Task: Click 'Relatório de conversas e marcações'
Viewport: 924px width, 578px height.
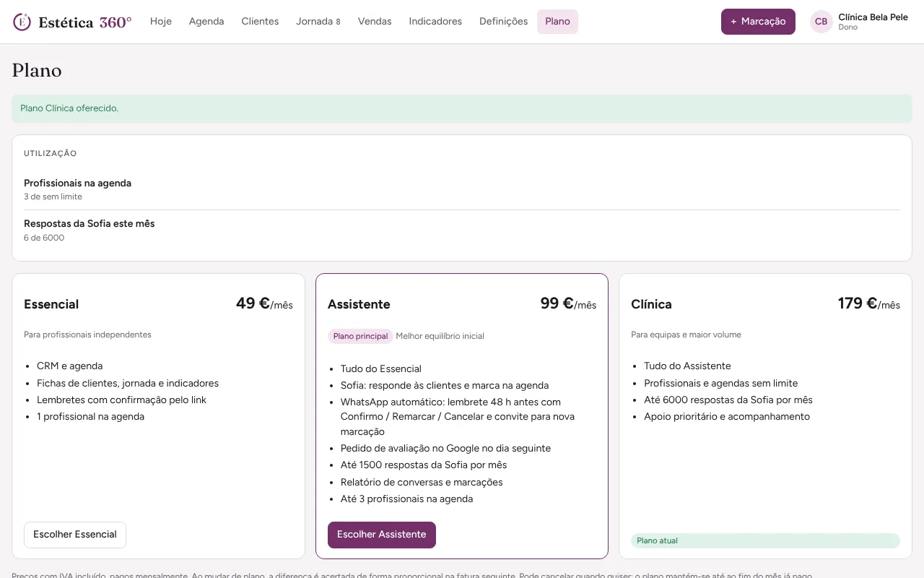Action: [422, 482]
